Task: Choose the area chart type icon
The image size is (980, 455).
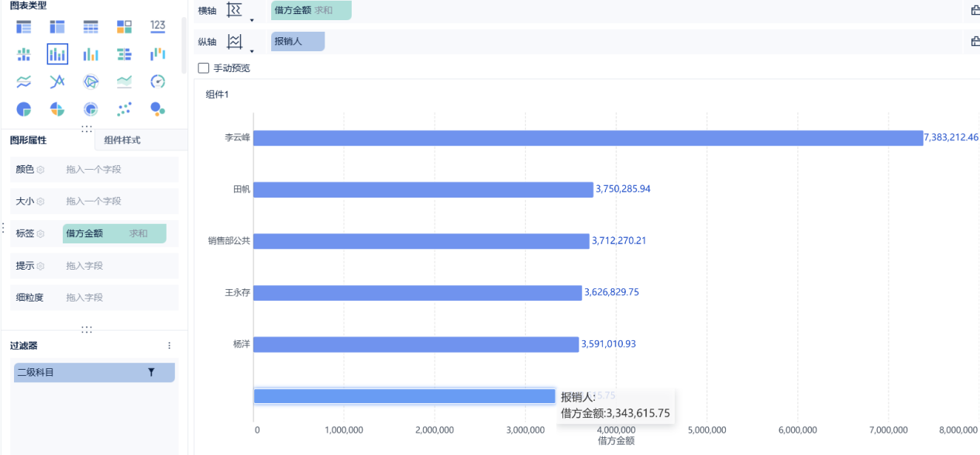Action: [124, 81]
